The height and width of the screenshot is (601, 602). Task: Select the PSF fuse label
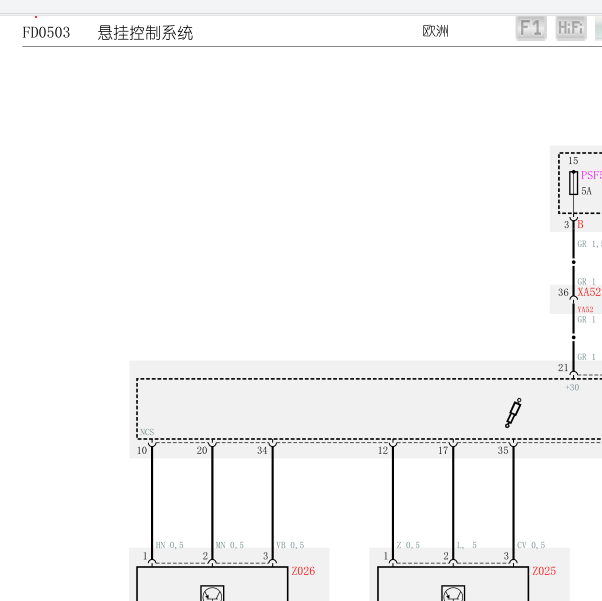[x=591, y=175]
